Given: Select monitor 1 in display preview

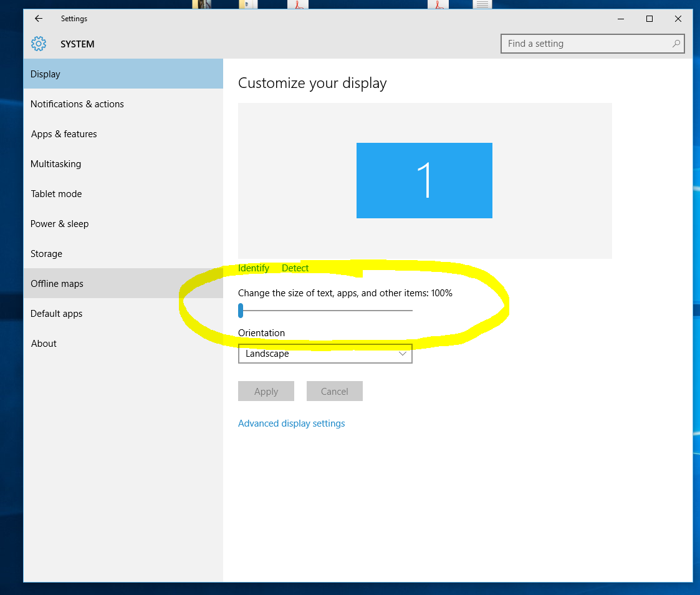Looking at the screenshot, I should 424,181.
